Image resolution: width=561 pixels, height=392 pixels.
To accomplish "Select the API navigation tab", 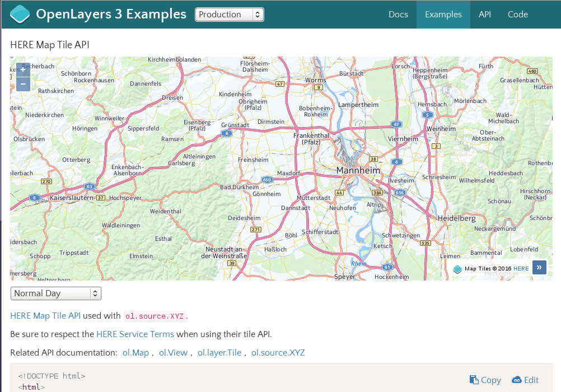I will (x=484, y=15).
